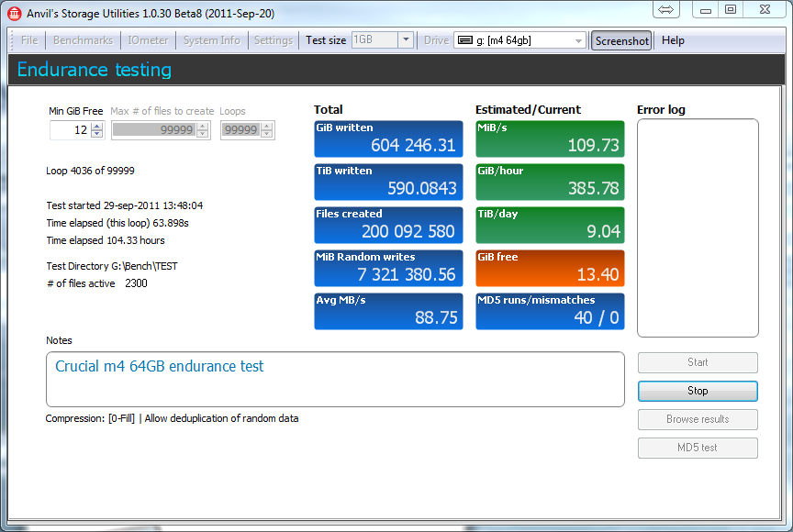The height and width of the screenshot is (532, 793).
Task: Open the Help menu
Action: click(673, 40)
